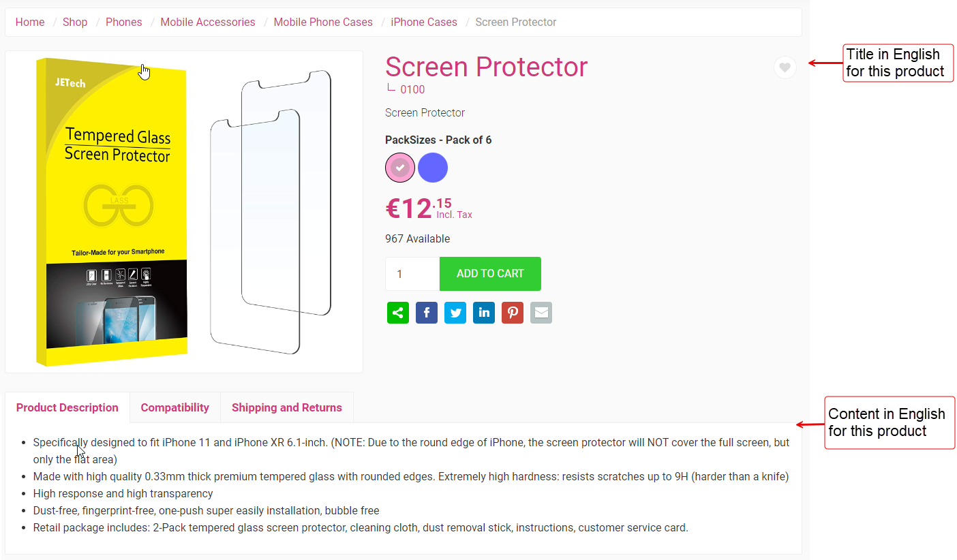
Task: Pin product on Pinterest
Action: tap(513, 313)
